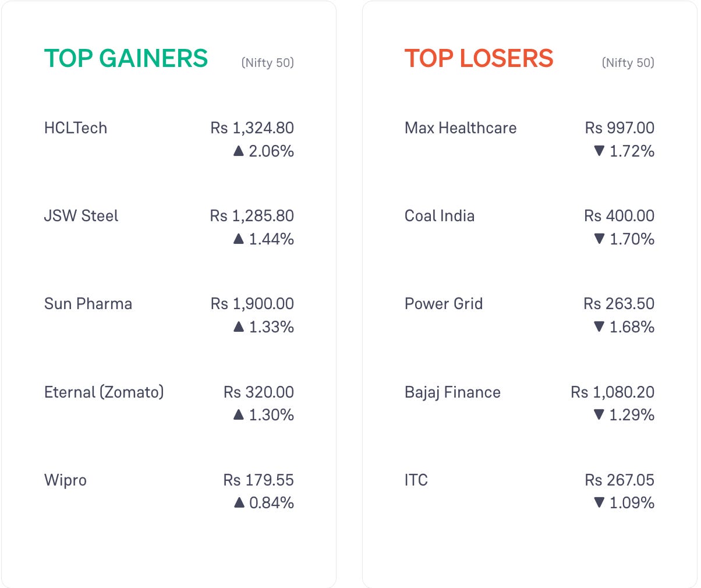The width and height of the screenshot is (701, 588).
Task: Click the down arrow next to ITC 1.09%
Action: 599,502
